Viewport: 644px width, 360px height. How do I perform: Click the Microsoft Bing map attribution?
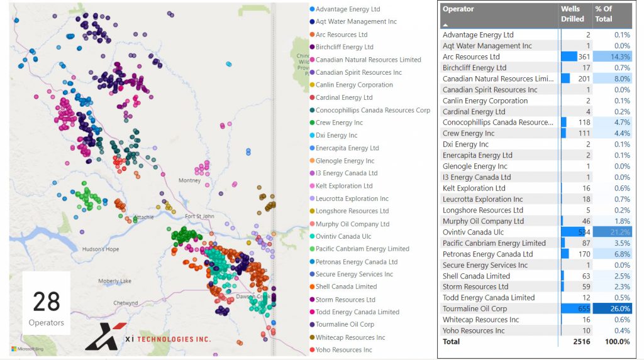[28, 349]
